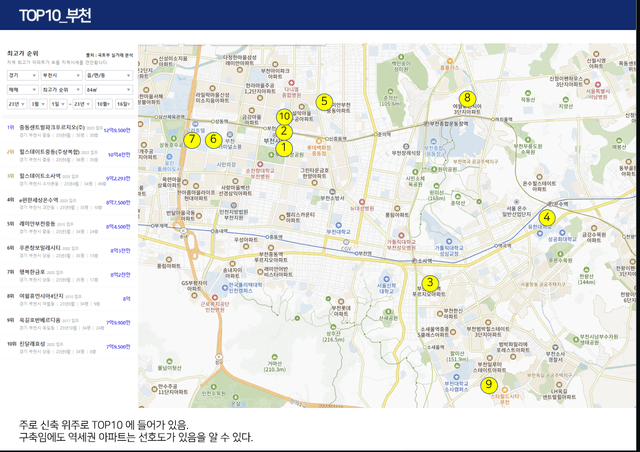640x452 pixels.
Task: Select rank 10 진달래효성 listing
Action: (x=69, y=347)
